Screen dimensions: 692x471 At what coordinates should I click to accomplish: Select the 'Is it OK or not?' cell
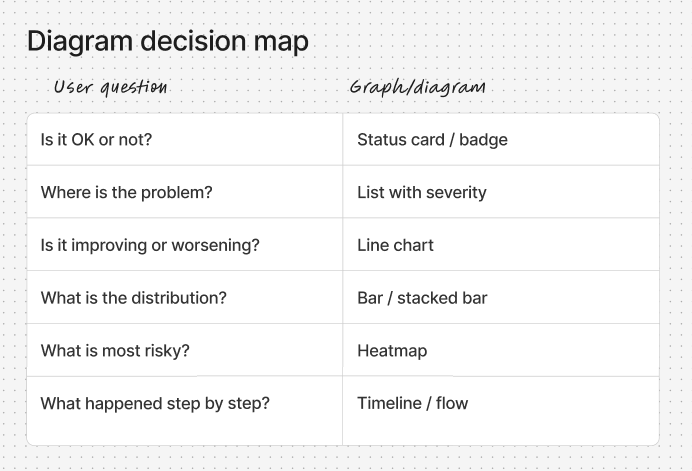96,139
